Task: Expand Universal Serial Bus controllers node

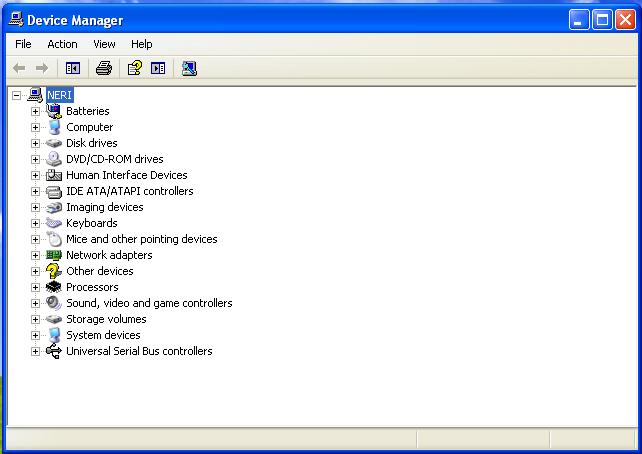Action: pyautogui.click(x=35, y=351)
